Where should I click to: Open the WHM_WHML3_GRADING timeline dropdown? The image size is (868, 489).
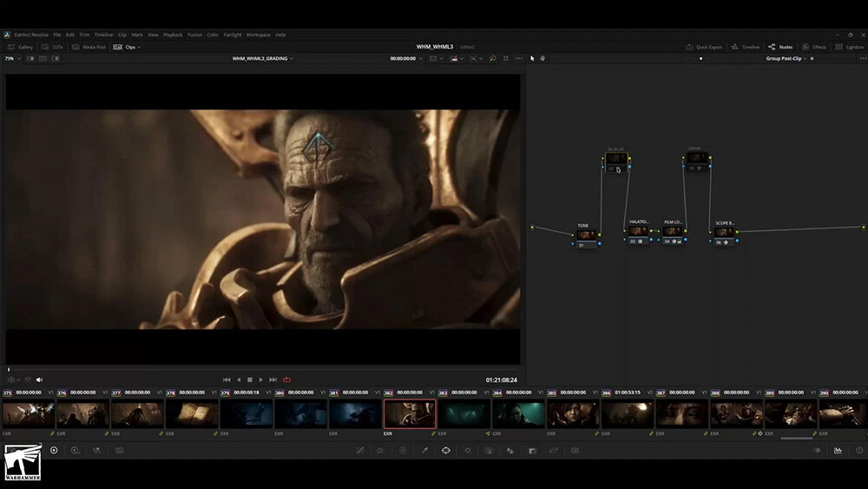262,58
